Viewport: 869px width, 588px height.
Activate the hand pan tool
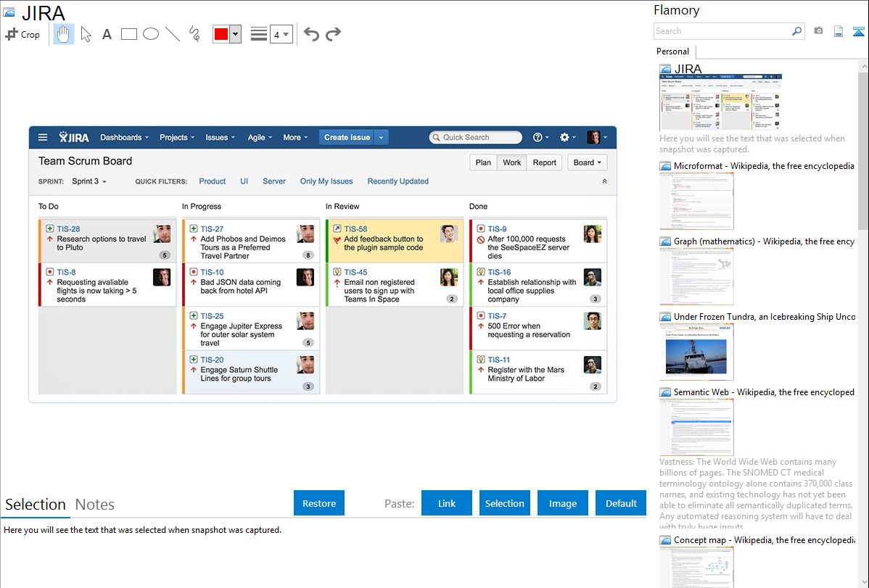(64, 34)
